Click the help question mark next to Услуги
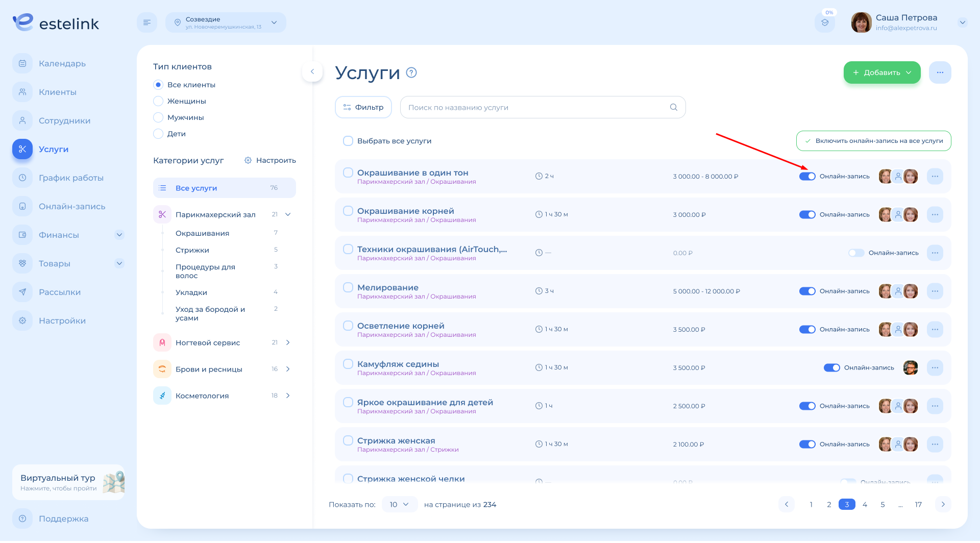 (x=411, y=72)
